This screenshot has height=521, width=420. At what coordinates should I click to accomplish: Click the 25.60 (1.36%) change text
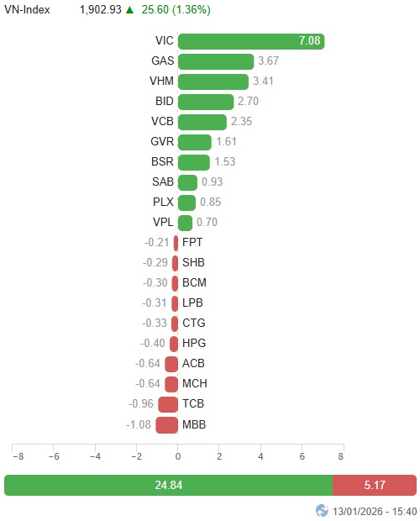(176, 10)
